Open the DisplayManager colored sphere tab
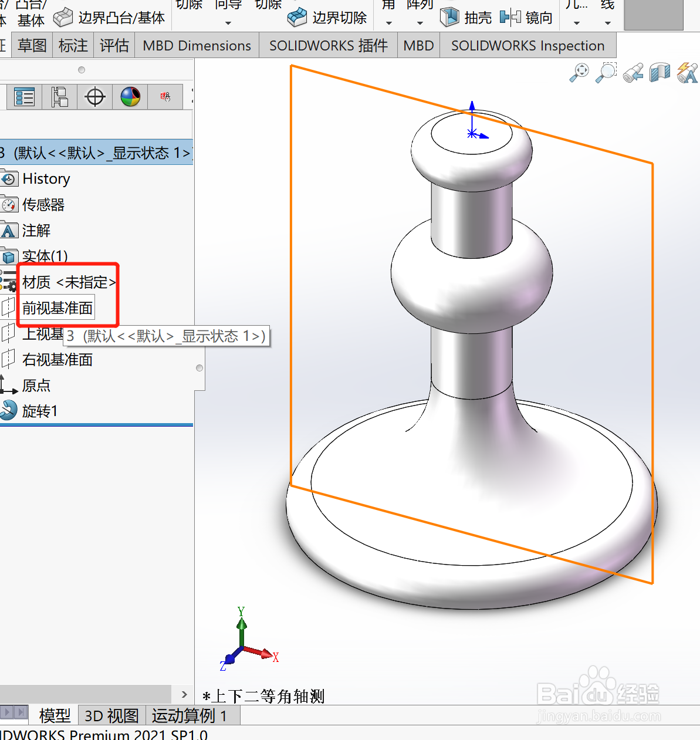The height and width of the screenshot is (740, 700). pos(130,97)
